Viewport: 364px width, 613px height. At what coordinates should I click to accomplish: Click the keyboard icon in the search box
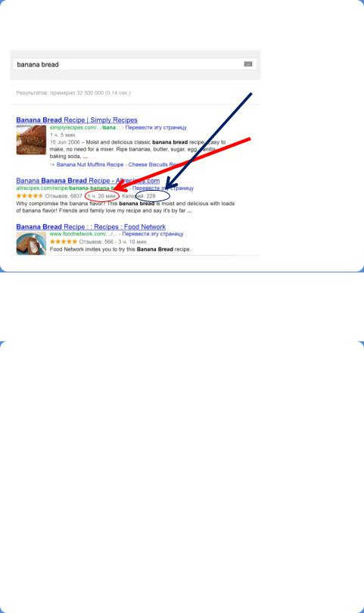(248, 64)
